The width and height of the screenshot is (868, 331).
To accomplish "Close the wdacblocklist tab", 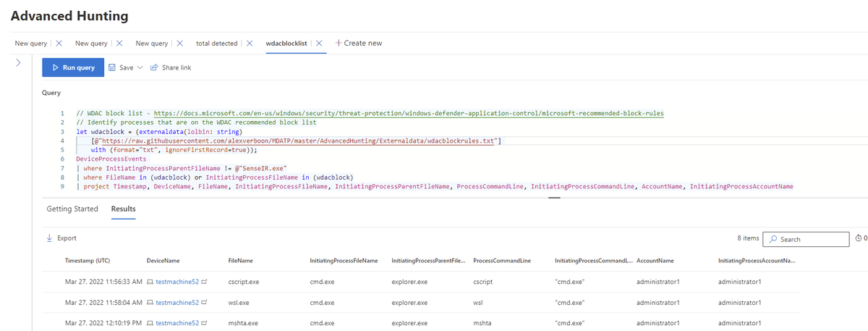I will (x=320, y=43).
